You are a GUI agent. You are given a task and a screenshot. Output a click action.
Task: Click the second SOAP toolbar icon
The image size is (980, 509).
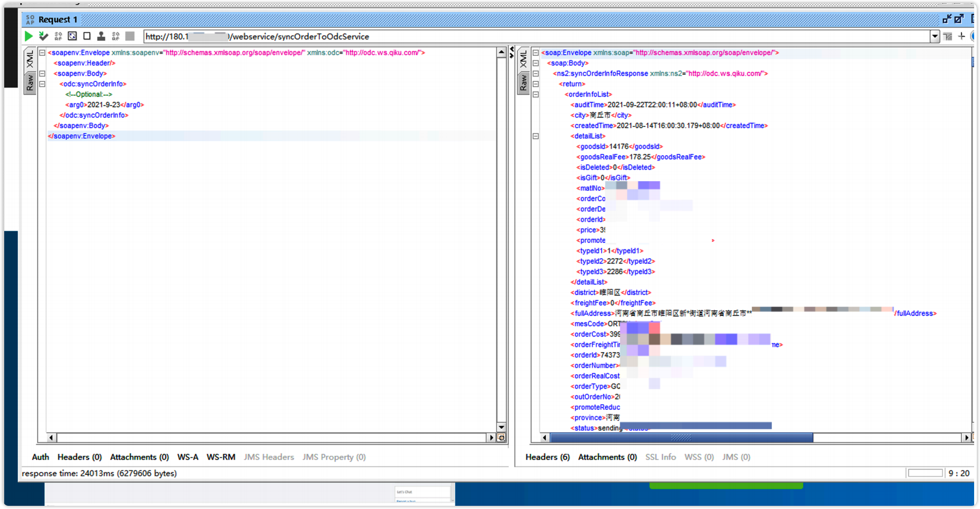click(x=115, y=36)
